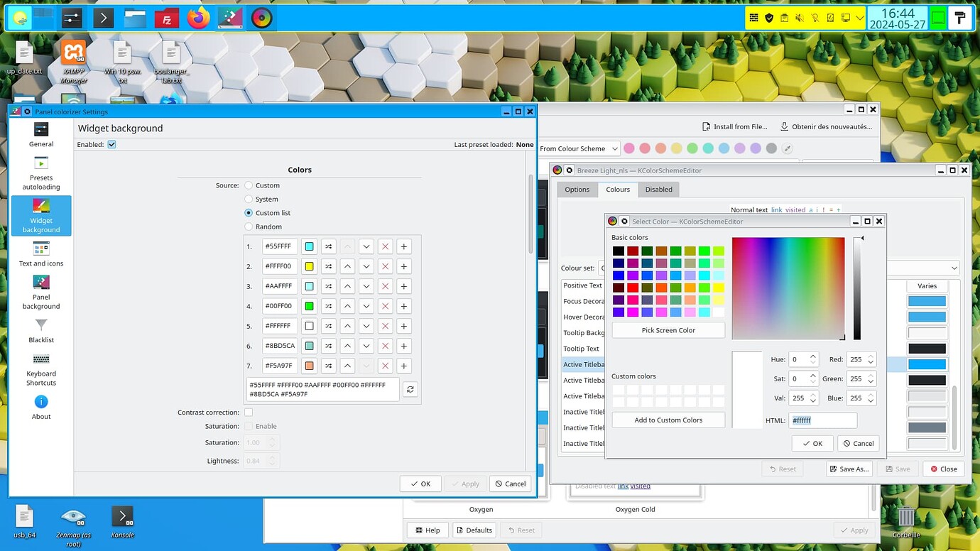The image size is (980, 551).
Task: Randomize color #FFFF00 with the shuffle icon
Action: pos(328,266)
